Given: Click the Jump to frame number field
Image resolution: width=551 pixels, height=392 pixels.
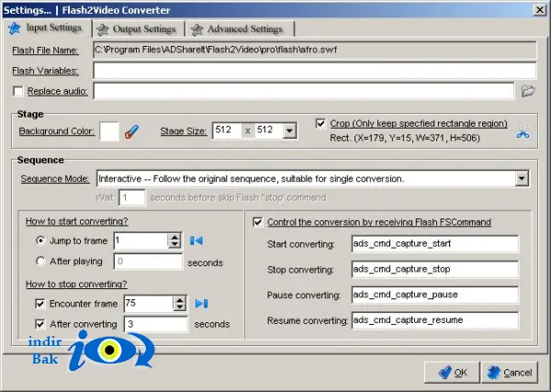Looking at the screenshot, I should (141, 241).
